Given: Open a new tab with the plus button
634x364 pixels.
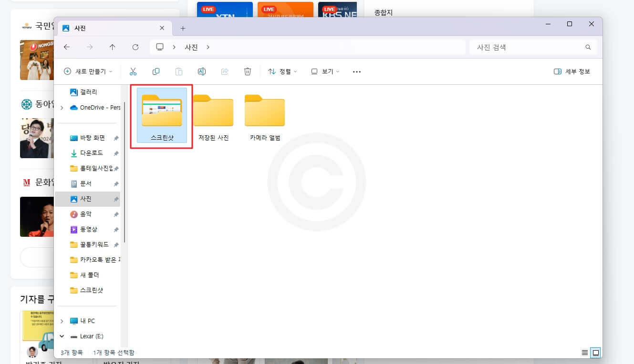Looking at the screenshot, I should click(183, 28).
